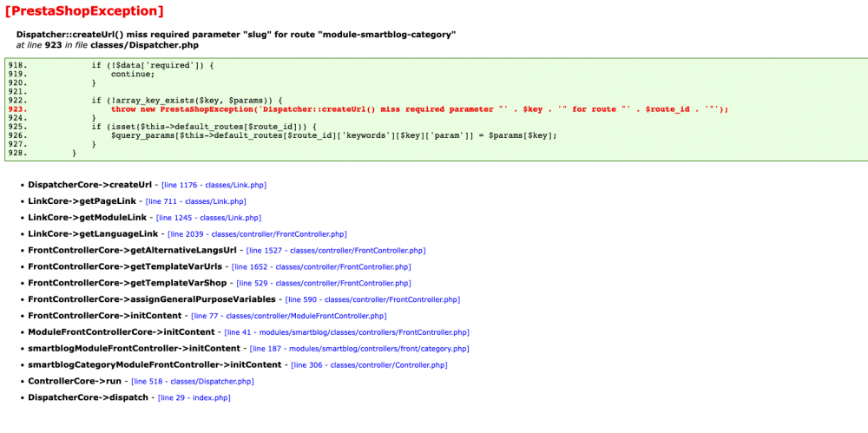This screenshot has height=433, width=868.
Task: Click code line 922 'array_key_exists($key, $params)'
Action: (x=187, y=100)
